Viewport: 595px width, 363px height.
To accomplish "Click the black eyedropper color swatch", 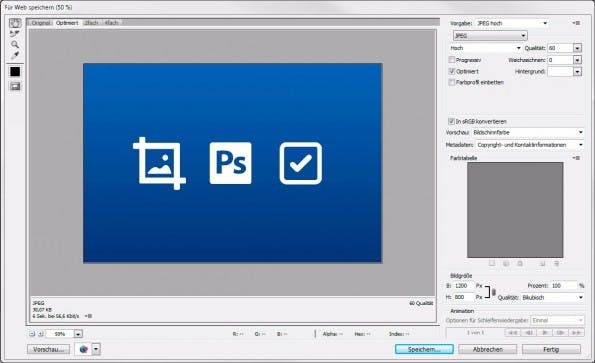I will [15, 72].
